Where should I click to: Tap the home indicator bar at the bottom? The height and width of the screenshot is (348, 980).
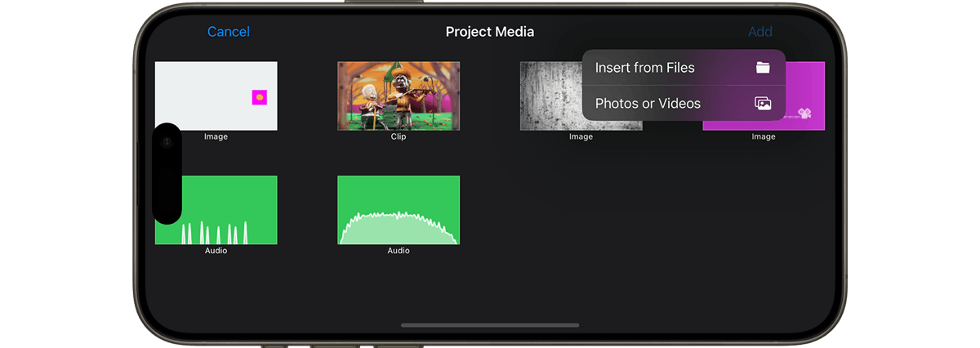coord(490,325)
